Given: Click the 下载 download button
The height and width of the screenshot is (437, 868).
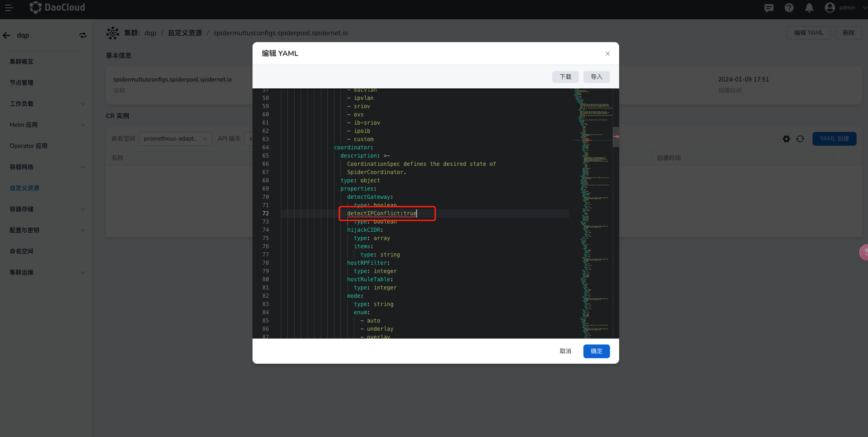Looking at the screenshot, I should [x=565, y=77].
